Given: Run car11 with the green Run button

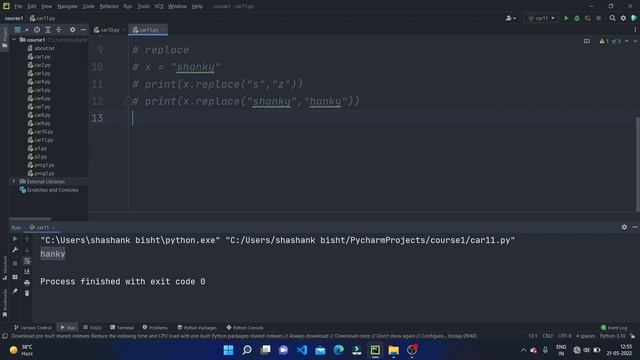Looking at the screenshot, I should [566, 18].
